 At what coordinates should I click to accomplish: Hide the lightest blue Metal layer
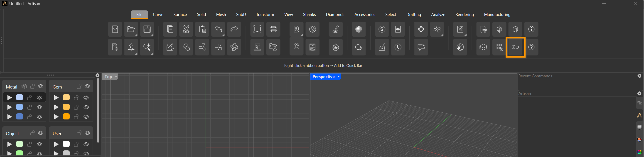[39, 98]
